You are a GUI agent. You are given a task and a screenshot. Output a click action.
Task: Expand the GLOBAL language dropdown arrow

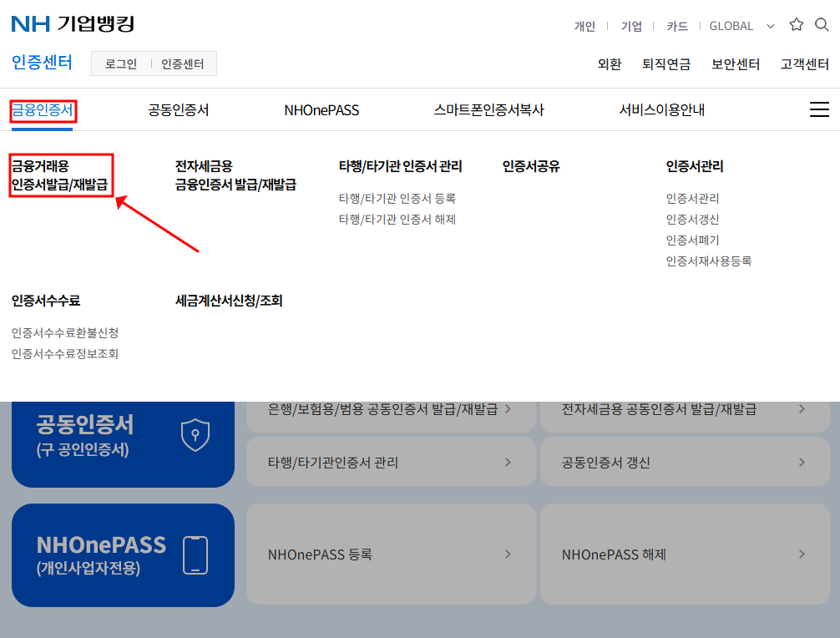coord(771,26)
